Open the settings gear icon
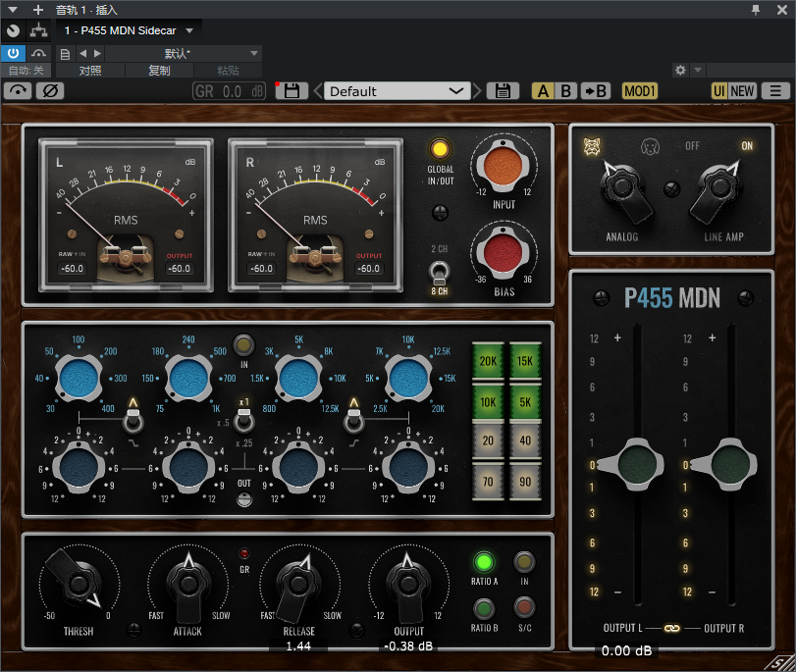 680,70
